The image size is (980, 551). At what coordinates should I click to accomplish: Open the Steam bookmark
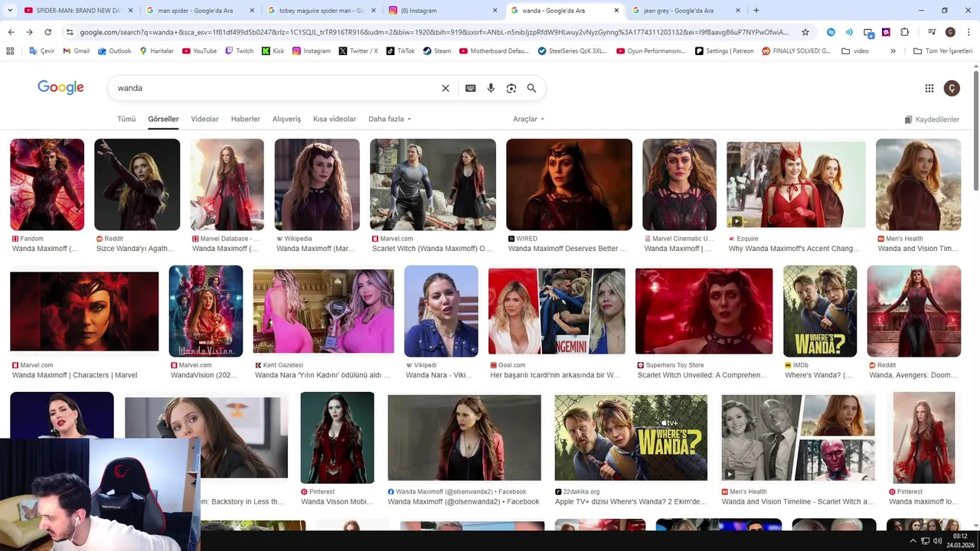pos(437,51)
